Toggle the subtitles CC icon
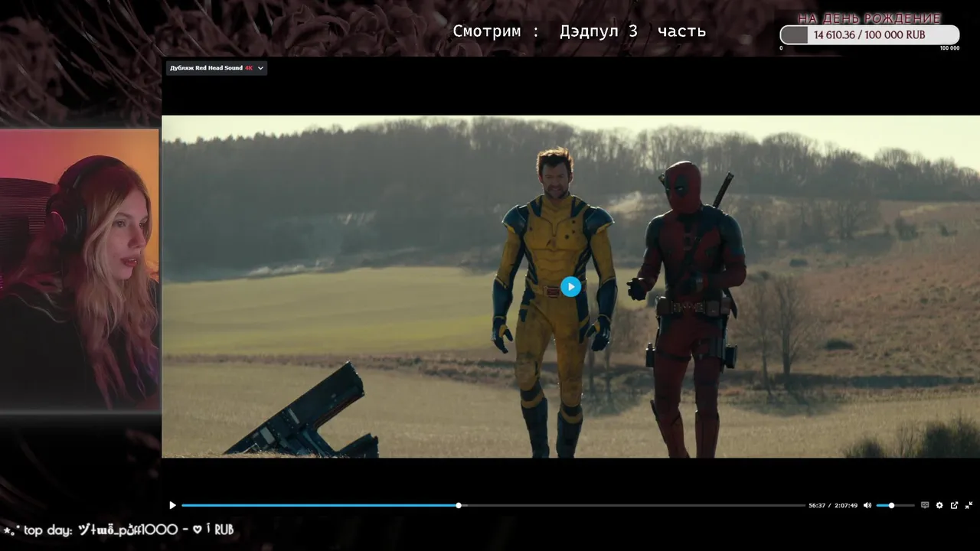 pyautogui.click(x=925, y=505)
